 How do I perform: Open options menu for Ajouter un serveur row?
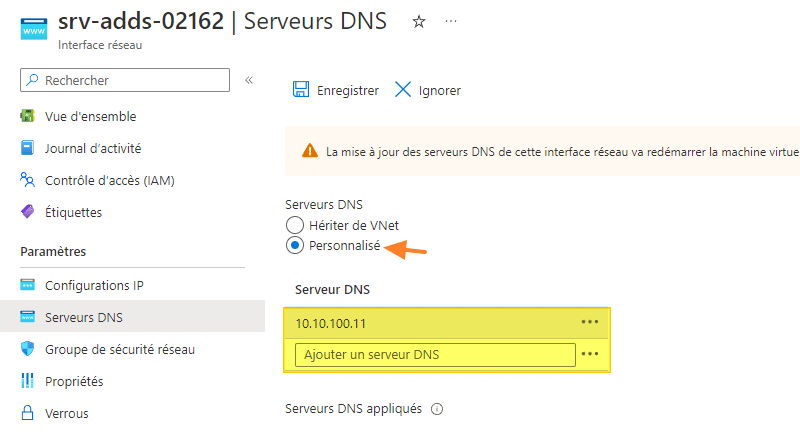590,354
